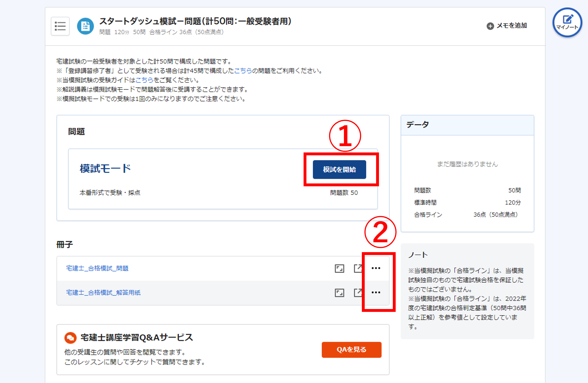Screen dimensions: 588x383
Task: Click the plus icon next to メモを追加
Action: tap(490, 26)
